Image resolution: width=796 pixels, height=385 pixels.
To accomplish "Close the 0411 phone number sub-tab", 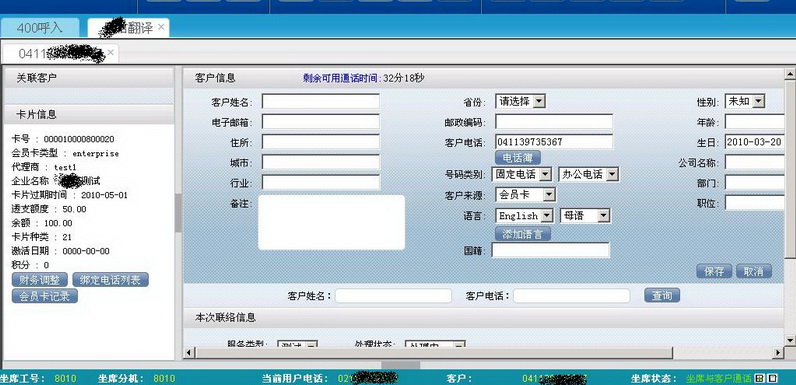I will [111, 52].
